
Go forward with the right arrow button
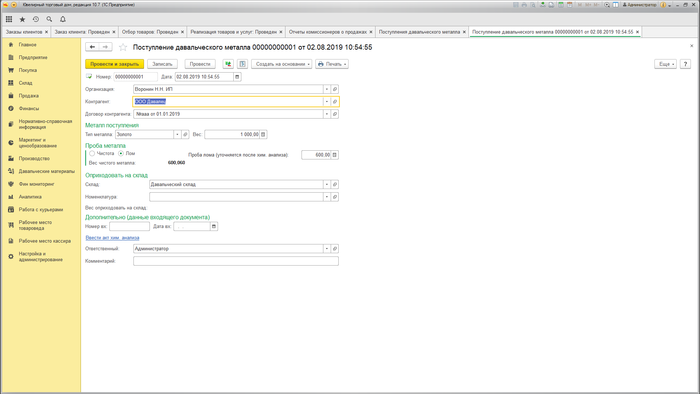(105, 47)
